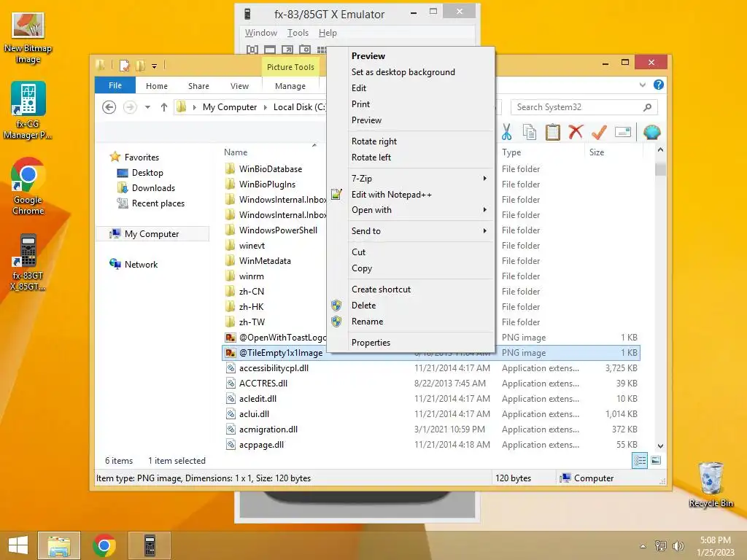Image resolution: width=747 pixels, height=560 pixels.
Task: Click the red X Delete toolbar icon
Action: click(x=576, y=132)
